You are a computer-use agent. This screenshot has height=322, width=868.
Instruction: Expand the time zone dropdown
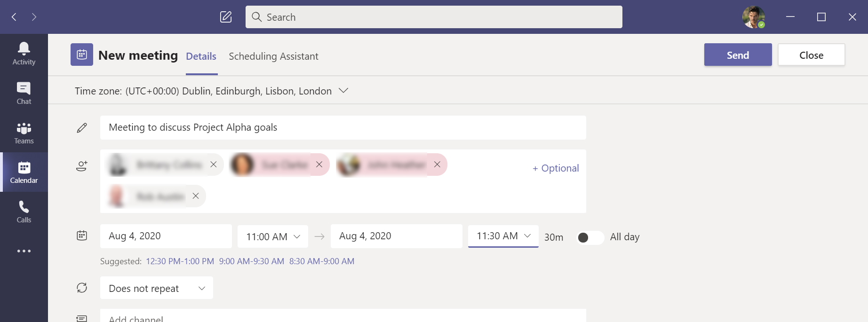point(343,91)
